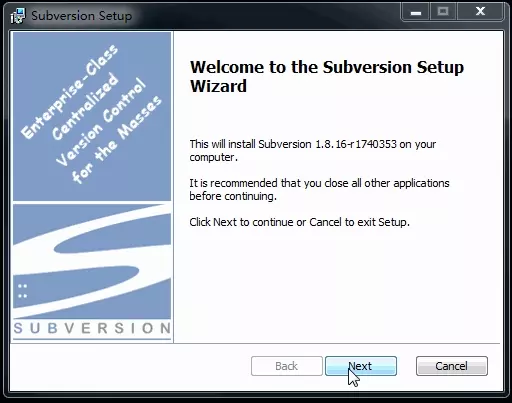Click the swooping S Subversion logo
This screenshot has height=403, width=512.
(92, 261)
